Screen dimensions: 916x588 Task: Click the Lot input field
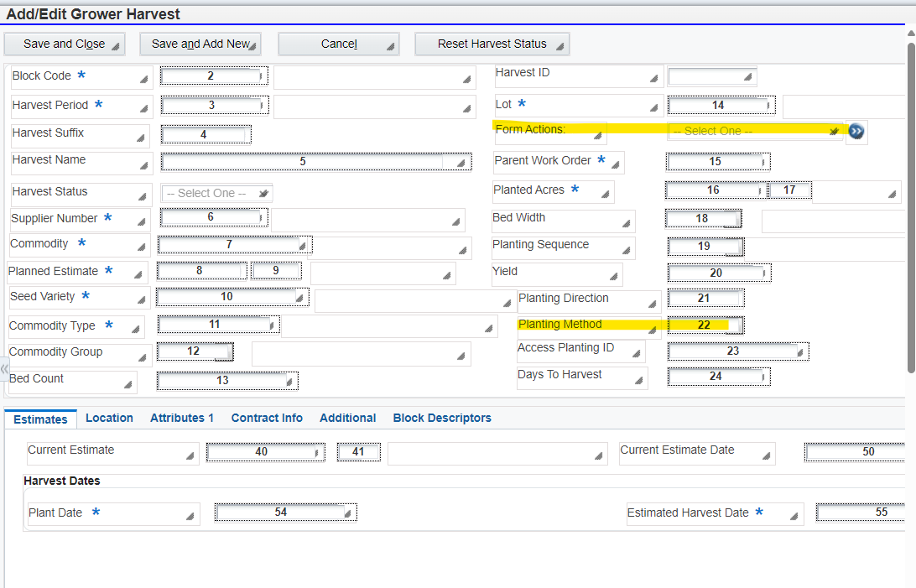[x=721, y=105]
